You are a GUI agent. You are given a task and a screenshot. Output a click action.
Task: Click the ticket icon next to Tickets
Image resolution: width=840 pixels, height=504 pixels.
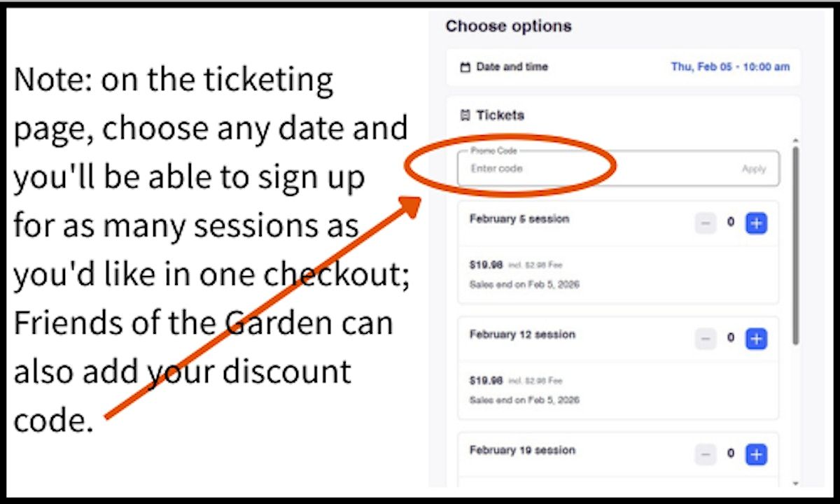pos(465,115)
